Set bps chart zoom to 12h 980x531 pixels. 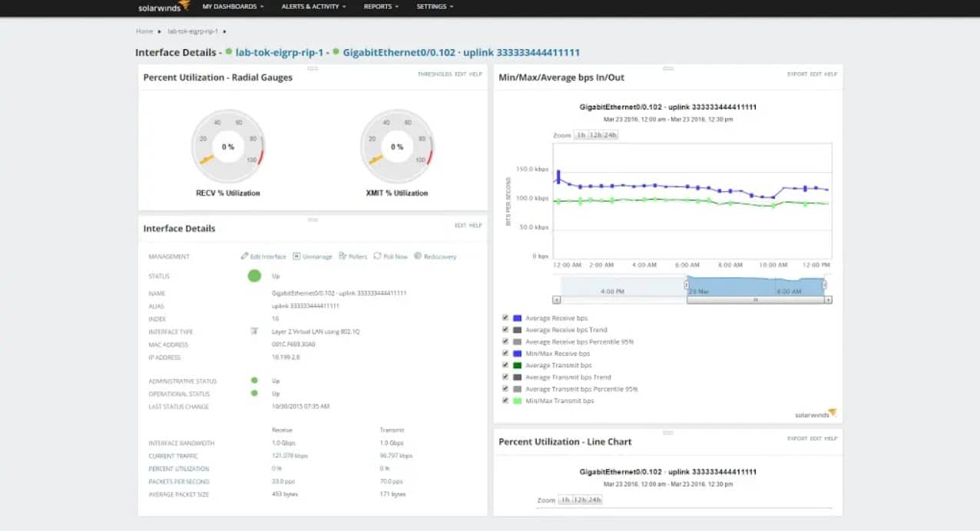tap(595, 135)
